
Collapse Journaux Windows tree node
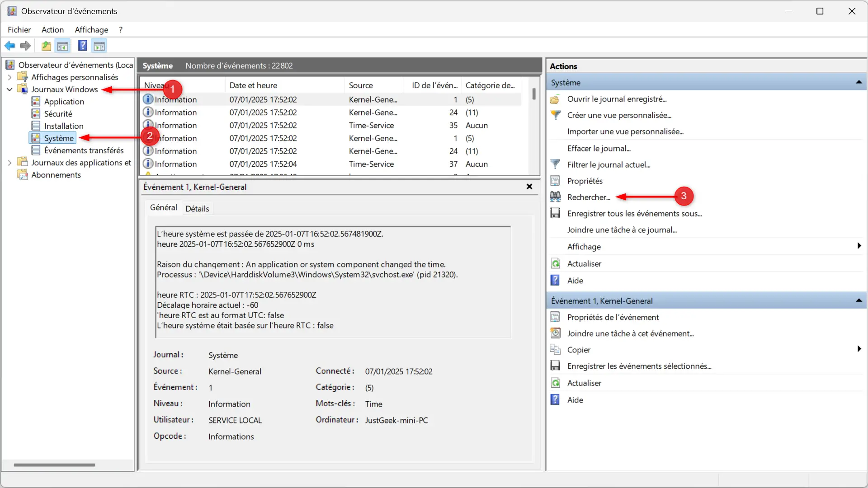pyautogui.click(x=9, y=89)
